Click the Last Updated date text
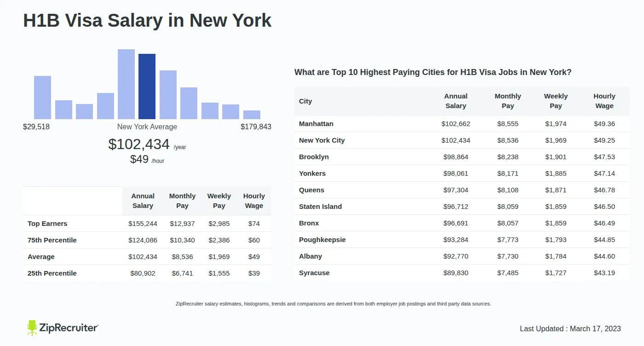 (570, 329)
